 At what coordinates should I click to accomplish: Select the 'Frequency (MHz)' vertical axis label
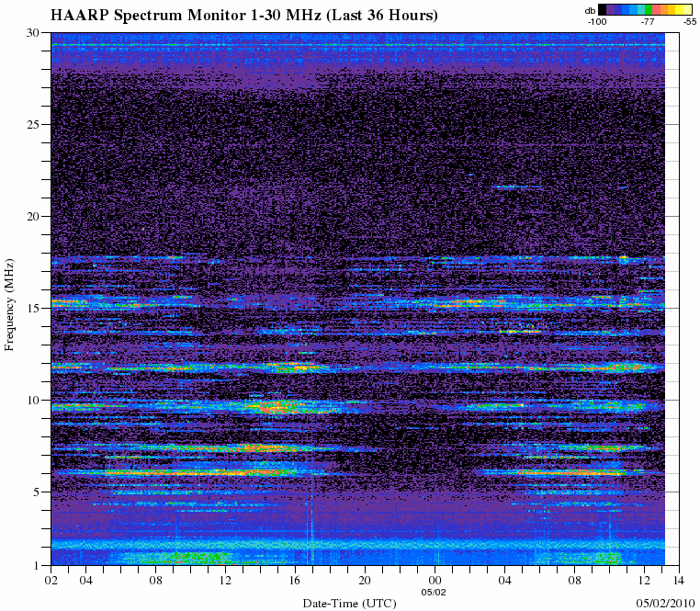[9, 305]
